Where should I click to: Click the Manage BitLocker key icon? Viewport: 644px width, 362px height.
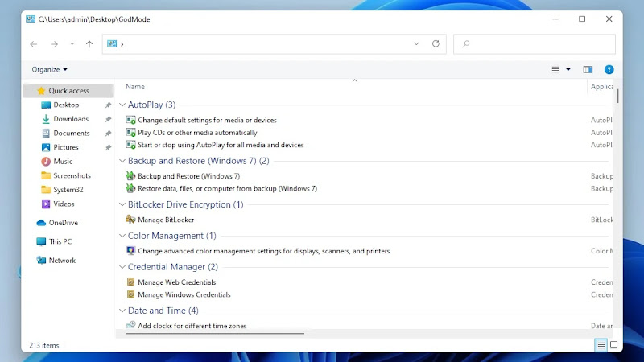pyautogui.click(x=130, y=220)
